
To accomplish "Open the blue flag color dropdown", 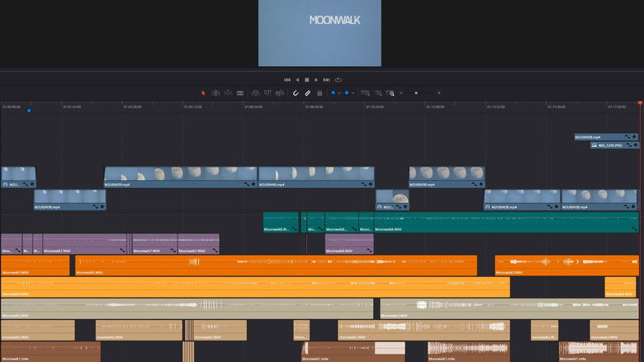I will click(339, 93).
